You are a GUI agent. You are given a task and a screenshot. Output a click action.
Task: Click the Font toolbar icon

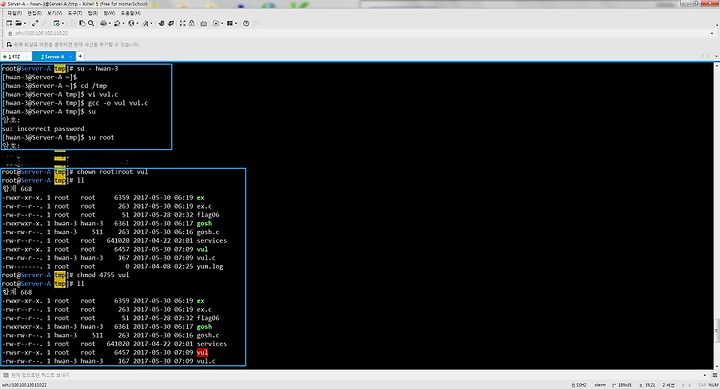(x=145, y=23)
